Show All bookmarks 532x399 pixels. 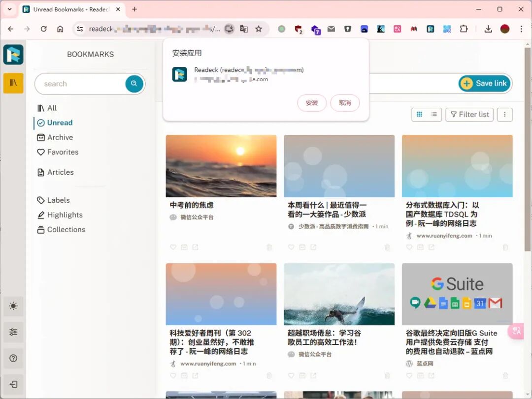[x=47, y=108]
